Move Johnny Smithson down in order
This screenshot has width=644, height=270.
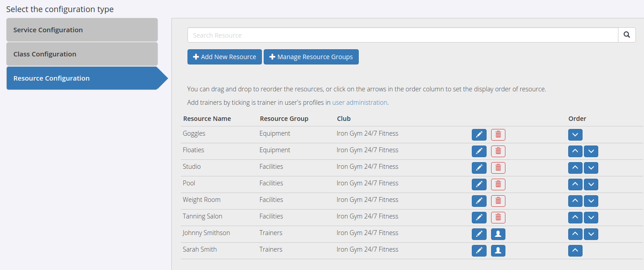click(x=591, y=234)
